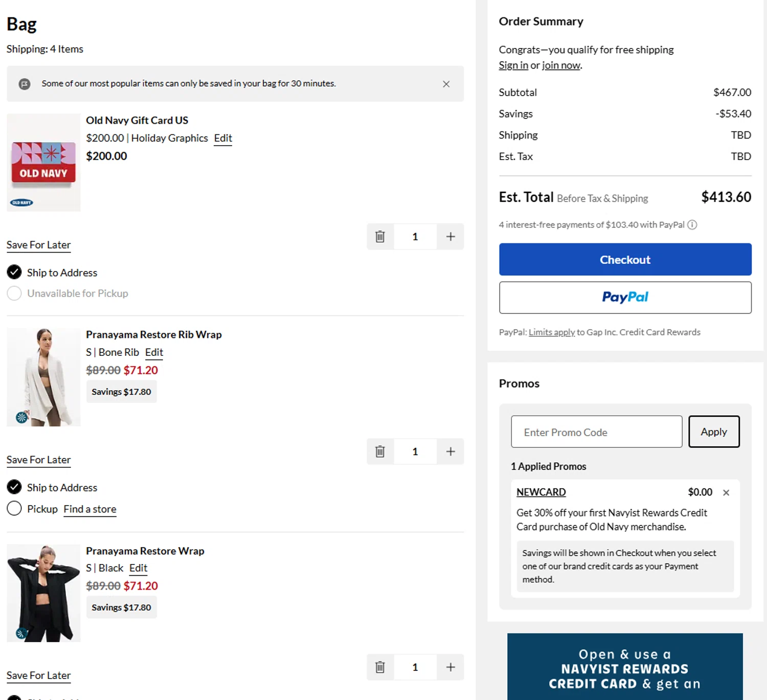
Task: Increase quantity of Old Navy Gift Card
Action: [450, 237]
